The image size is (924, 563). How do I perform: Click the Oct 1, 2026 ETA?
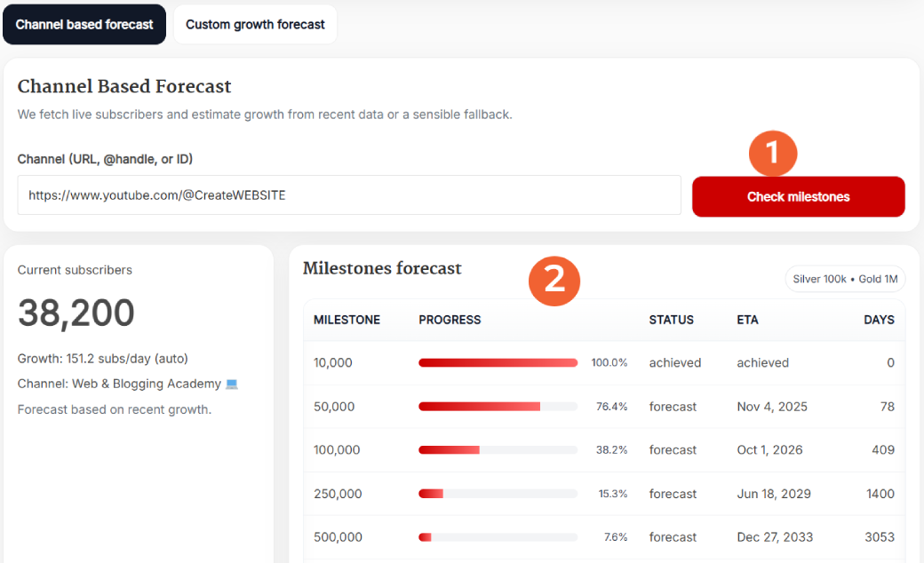click(769, 450)
